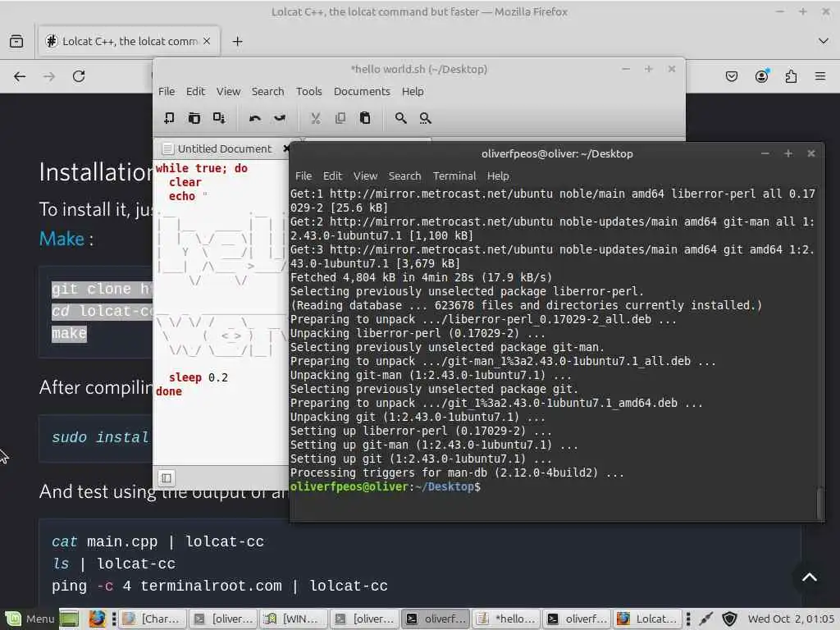Open the File menu in the text editor
The width and height of the screenshot is (840, 630).
point(167,92)
